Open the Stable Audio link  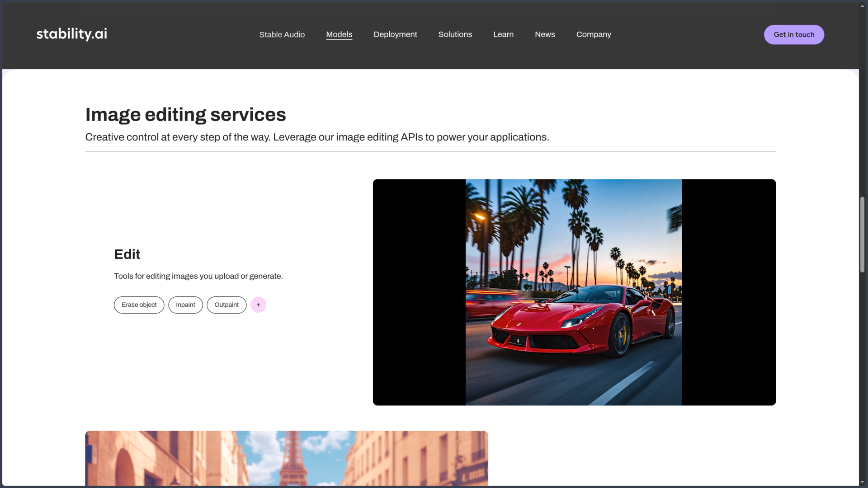click(282, 34)
